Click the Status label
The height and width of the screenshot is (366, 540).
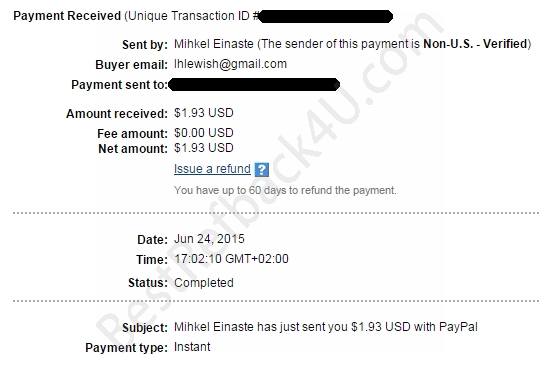(x=148, y=283)
